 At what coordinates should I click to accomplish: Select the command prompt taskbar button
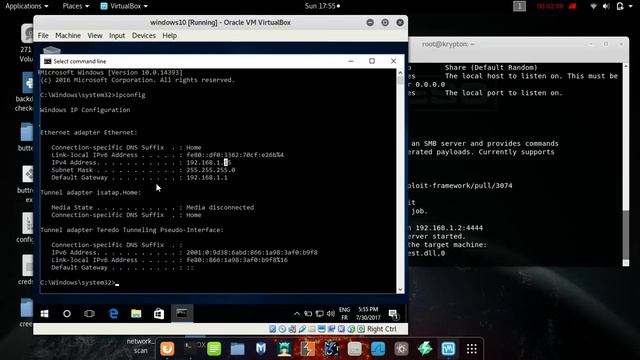click(x=182, y=313)
